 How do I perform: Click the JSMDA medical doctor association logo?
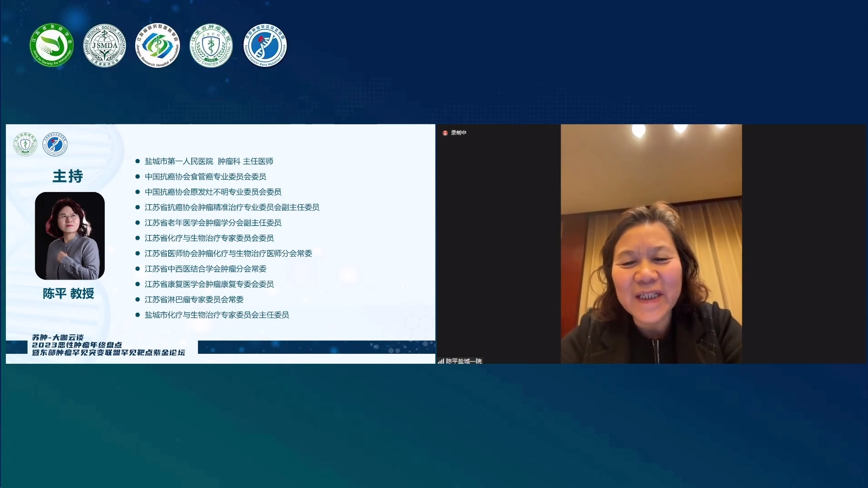coord(105,46)
